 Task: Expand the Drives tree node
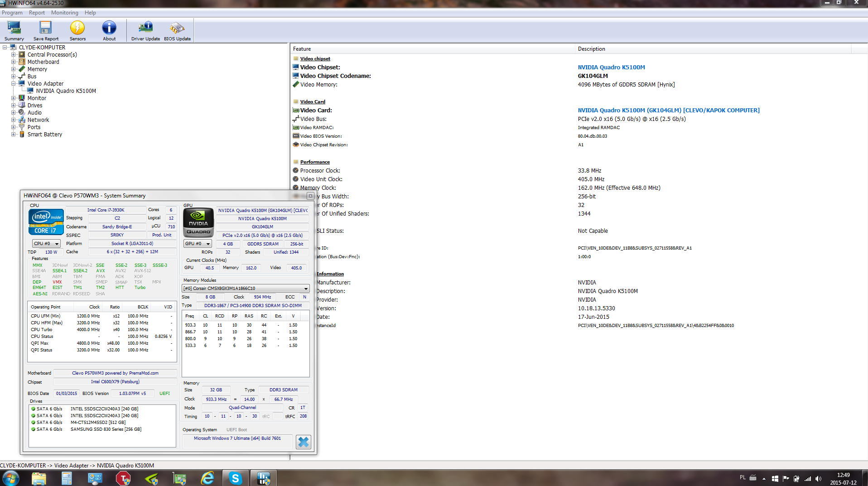(14, 105)
